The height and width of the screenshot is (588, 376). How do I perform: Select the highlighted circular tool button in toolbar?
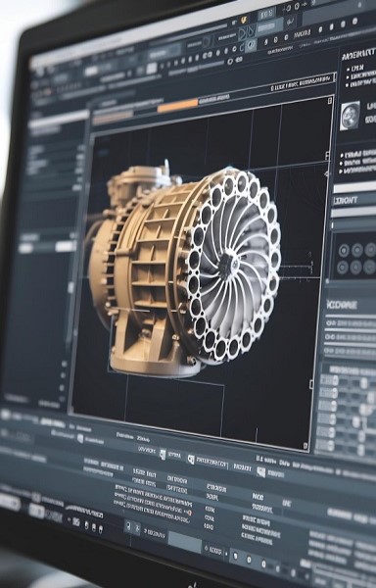click(251, 45)
